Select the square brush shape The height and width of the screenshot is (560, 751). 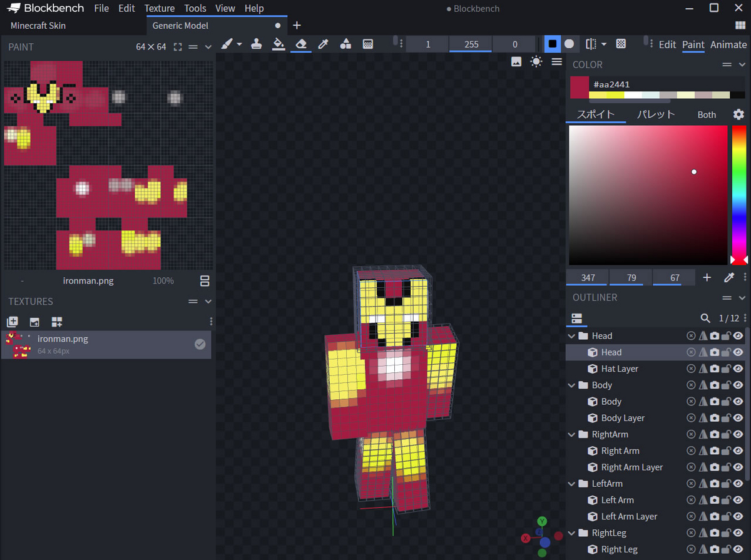click(552, 44)
